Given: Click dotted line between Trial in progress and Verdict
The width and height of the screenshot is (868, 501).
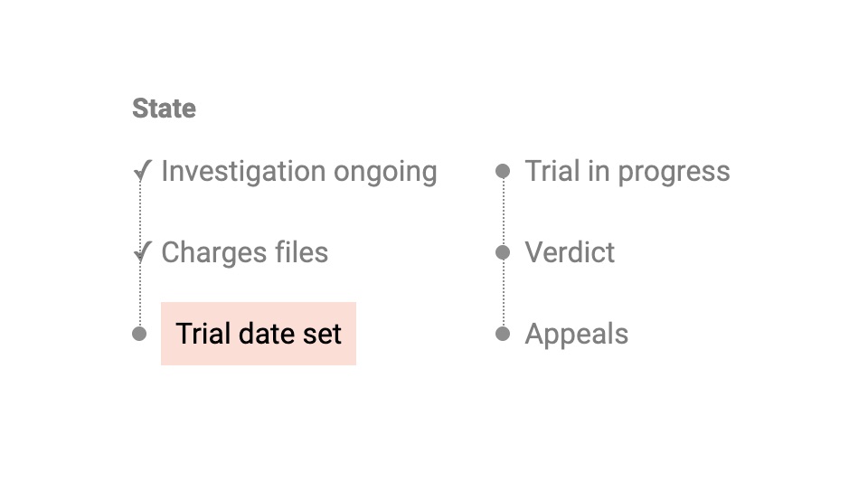Looking at the screenshot, I should coord(503,212).
